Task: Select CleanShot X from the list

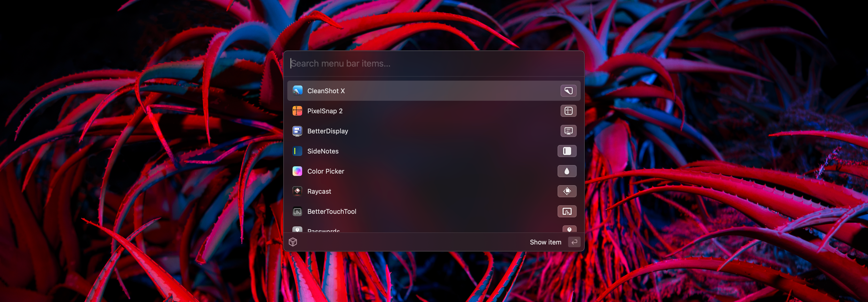Action: pyautogui.click(x=434, y=90)
